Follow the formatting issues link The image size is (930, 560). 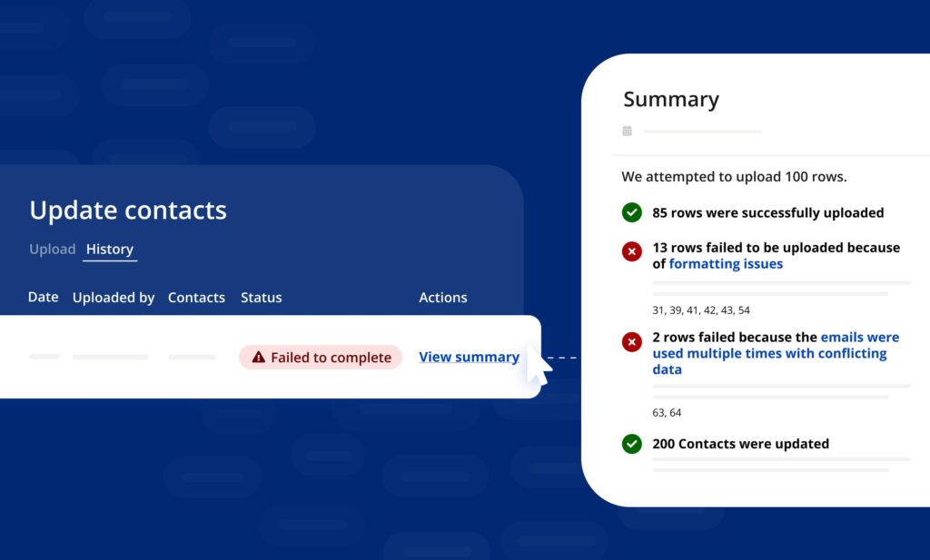point(726,264)
